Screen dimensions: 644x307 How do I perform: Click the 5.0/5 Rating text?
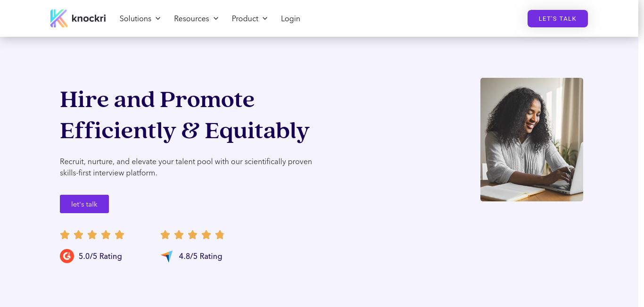tap(100, 256)
